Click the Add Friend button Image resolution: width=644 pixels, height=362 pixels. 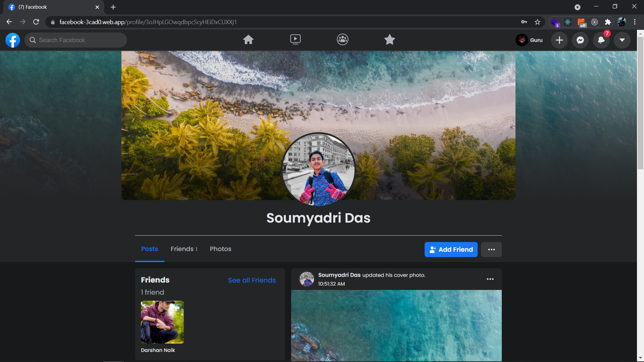pyautogui.click(x=451, y=250)
